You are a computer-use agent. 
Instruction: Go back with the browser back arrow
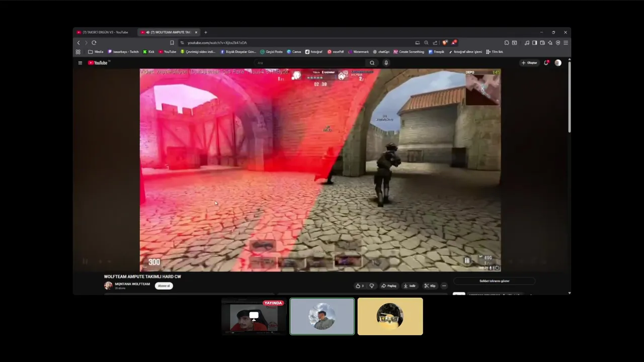(x=78, y=43)
